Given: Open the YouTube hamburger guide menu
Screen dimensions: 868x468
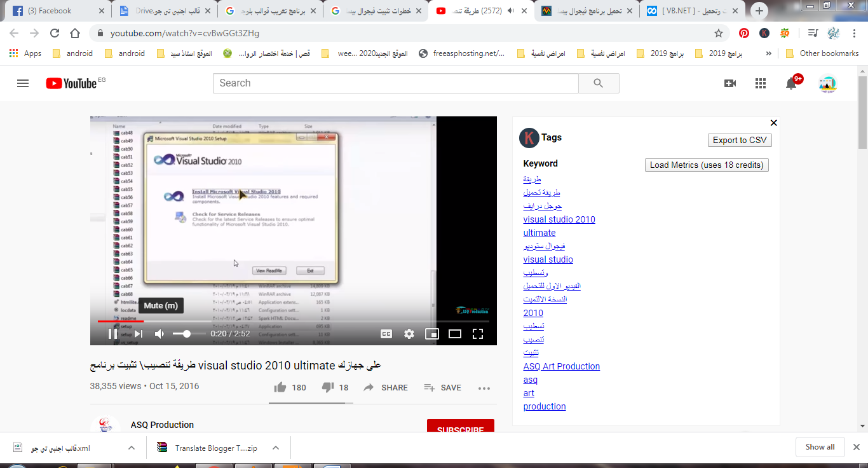Looking at the screenshot, I should click(x=23, y=83).
